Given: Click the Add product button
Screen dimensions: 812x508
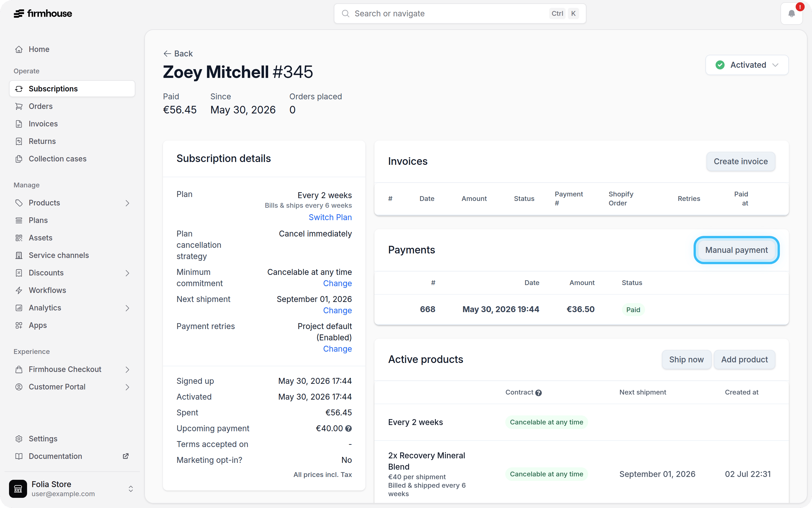Looking at the screenshot, I should pyautogui.click(x=744, y=360).
